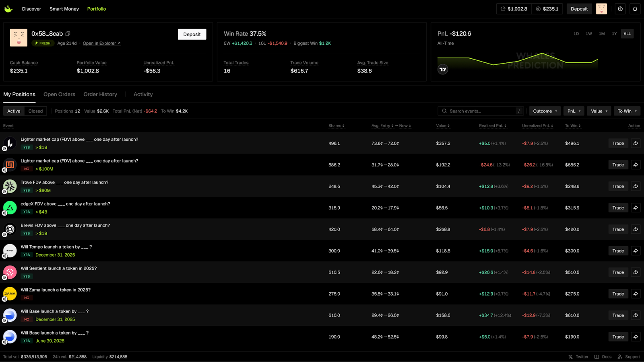Set PnL chart range to 1W
The height and width of the screenshot is (362, 644).
pyautogui.click(x=589, y=34)
